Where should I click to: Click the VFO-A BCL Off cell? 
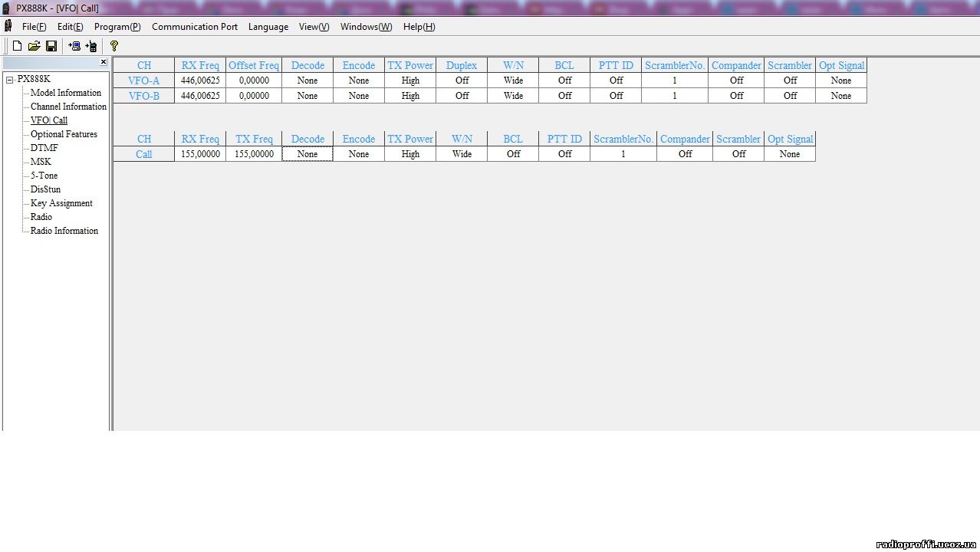point(564,80)
